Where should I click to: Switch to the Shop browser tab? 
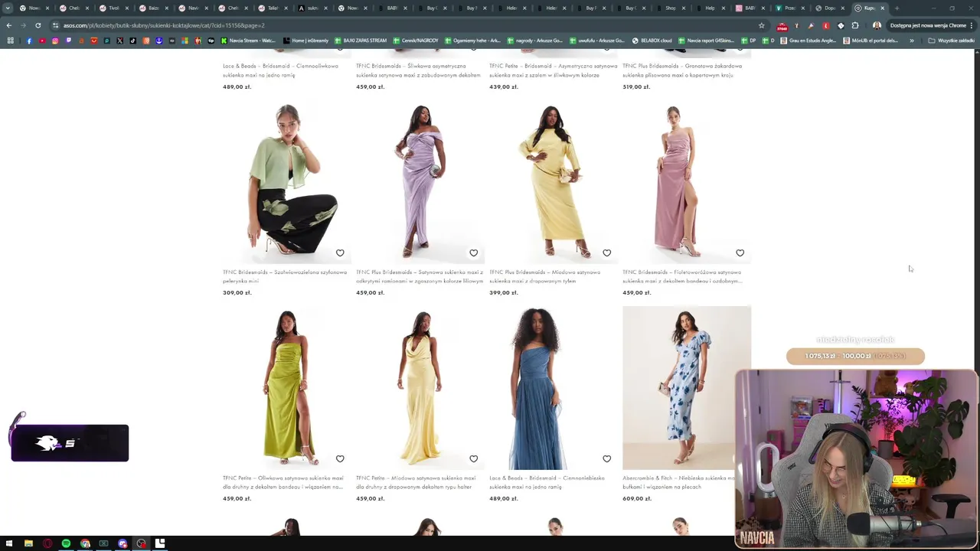(x=670, y=8)
